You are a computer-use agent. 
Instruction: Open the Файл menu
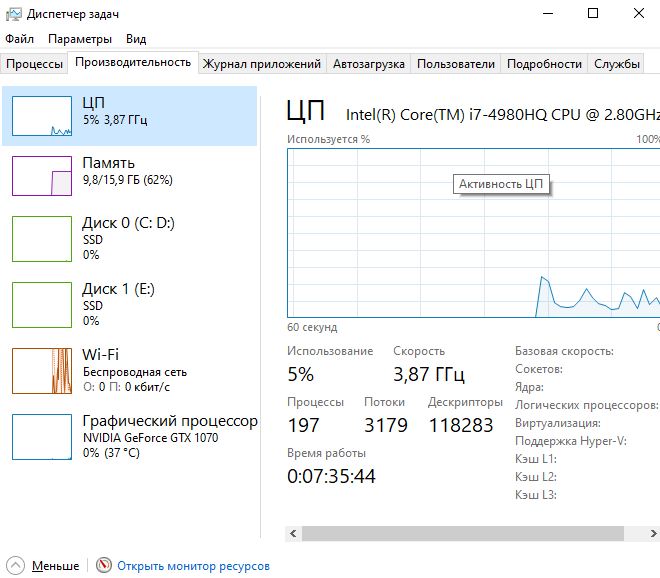19,39
